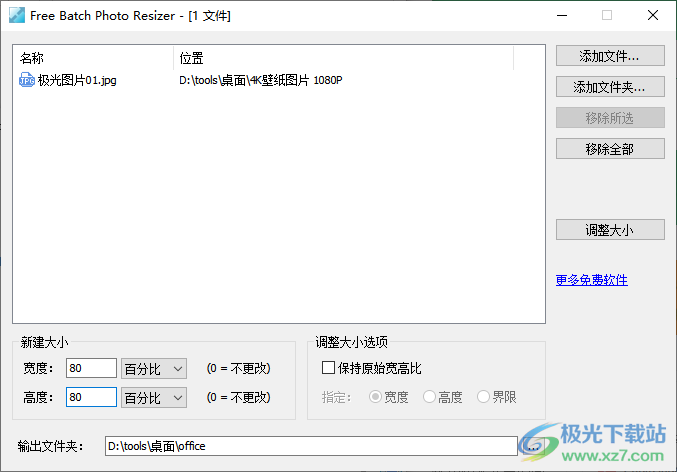Click the 名称 column header
The width and height of the screenshot is (677, 472).
click(x=93, y=58)
